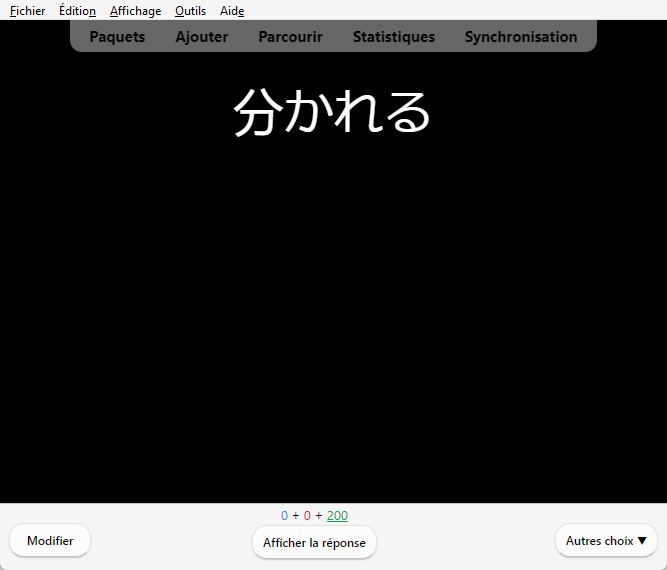Go to Paquets deck list
Viewport: 667px width, 570px height.
[x=117, y=37]
